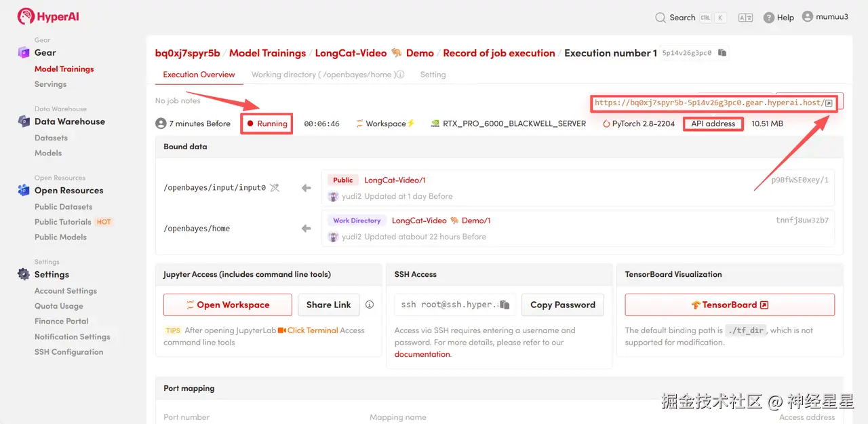Click the No job notes text
The image size is (868, 424).
[178, 100]
